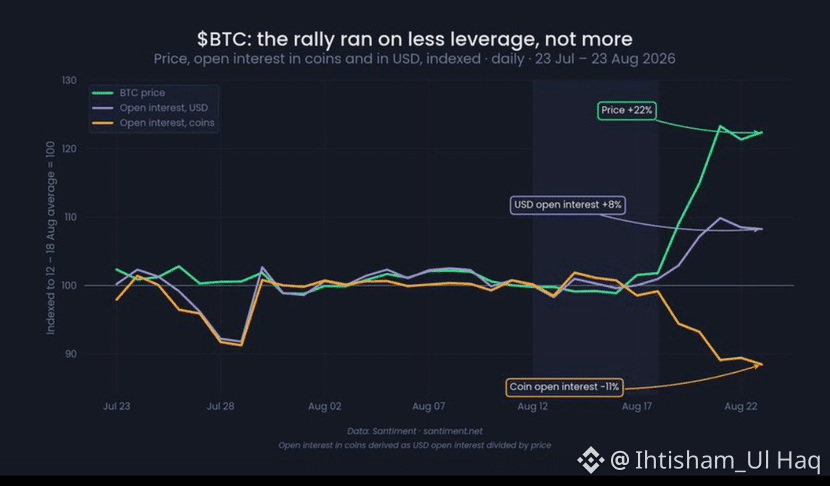Screen dimensions: 830x486
Task: Click the chart title about less leverage
Action: 414,39
